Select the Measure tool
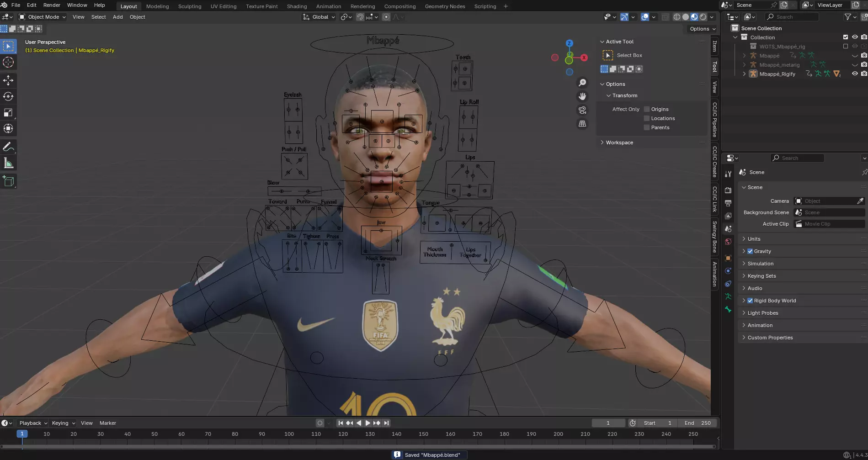The height and width of the screenshot is (460, 868). point(8,163)
